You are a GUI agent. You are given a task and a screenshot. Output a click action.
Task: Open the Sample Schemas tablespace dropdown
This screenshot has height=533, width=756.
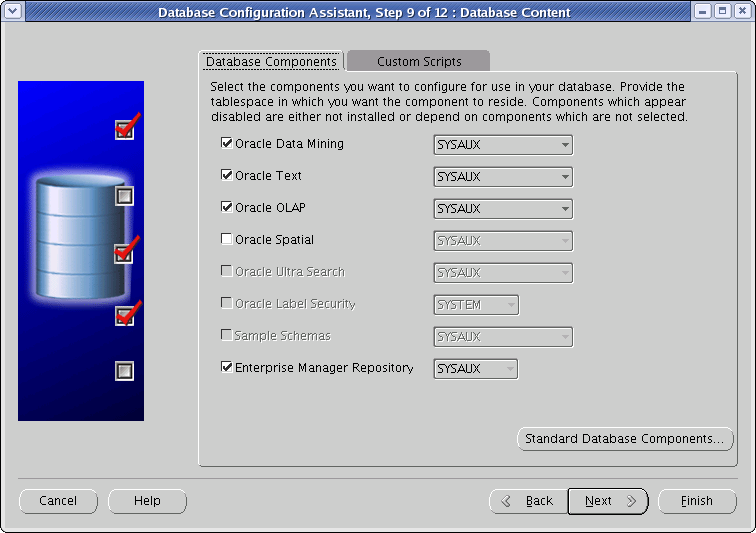pos(503,337)
